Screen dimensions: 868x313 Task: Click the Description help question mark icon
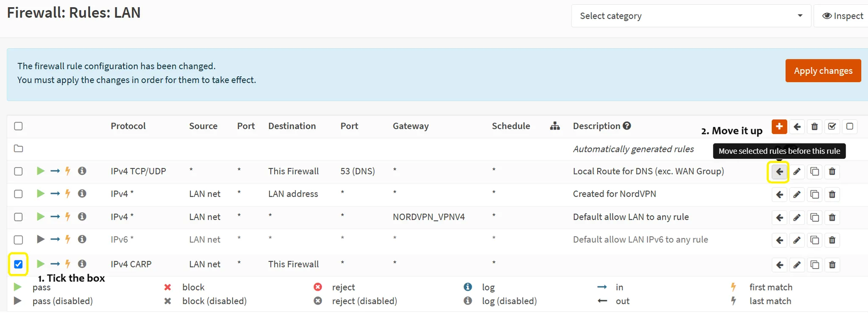tap(627, 126)
